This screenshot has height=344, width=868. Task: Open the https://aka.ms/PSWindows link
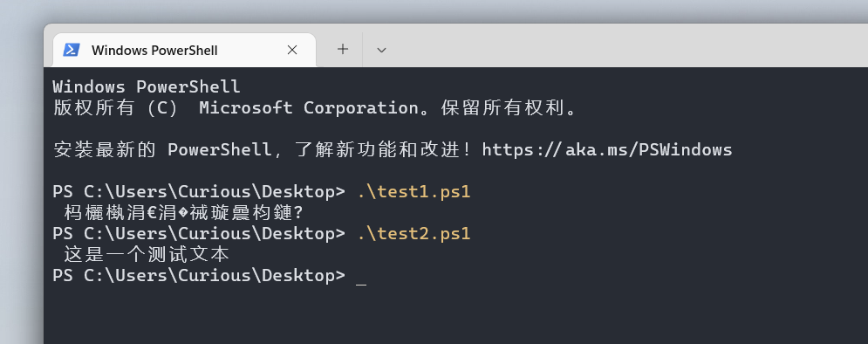[607, 149]
